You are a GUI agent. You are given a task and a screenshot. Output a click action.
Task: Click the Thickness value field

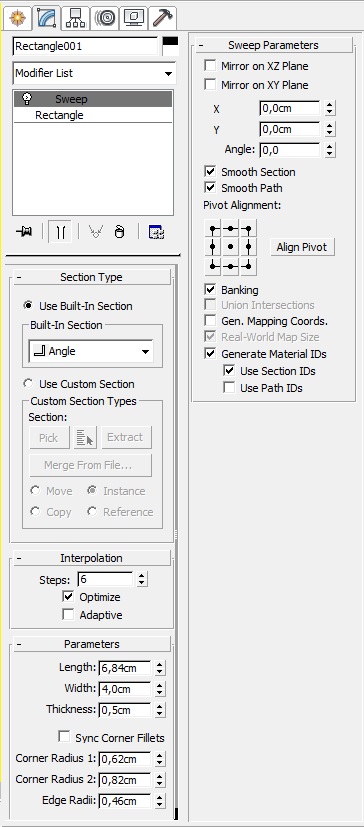click(124, 710)
